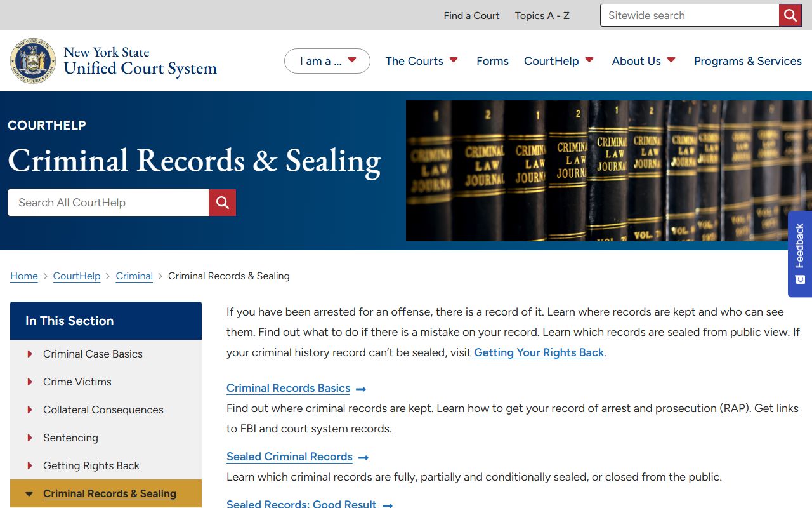Image resolution: width=812 pixels, height=508 pixels.
Task: Click the 'In This Section' sidebar header
Action: (x=106, y=321)
